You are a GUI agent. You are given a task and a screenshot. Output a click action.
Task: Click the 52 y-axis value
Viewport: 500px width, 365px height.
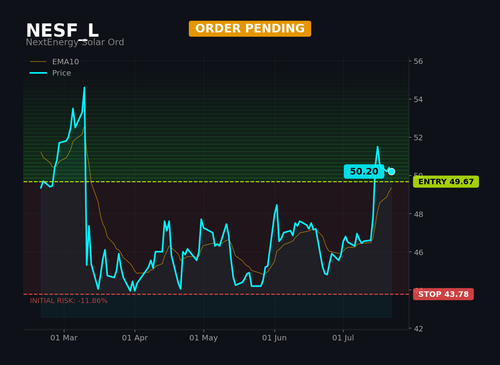(x=418, y=138)
